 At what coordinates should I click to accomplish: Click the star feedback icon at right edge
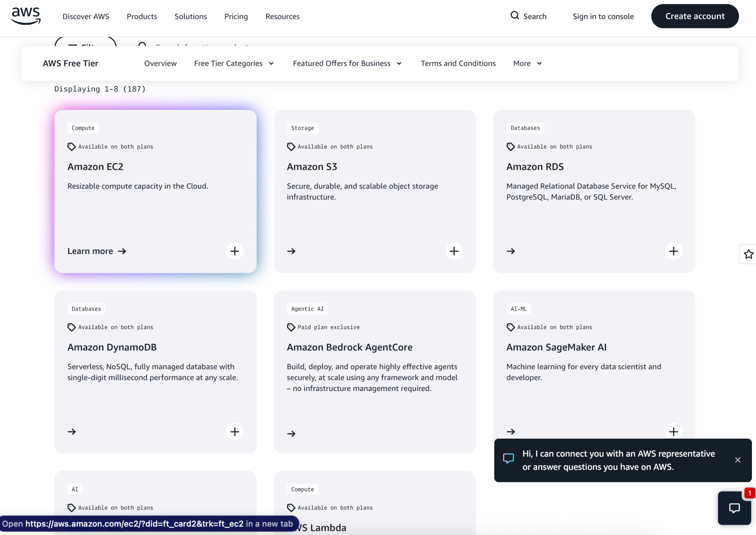point(748,254)
